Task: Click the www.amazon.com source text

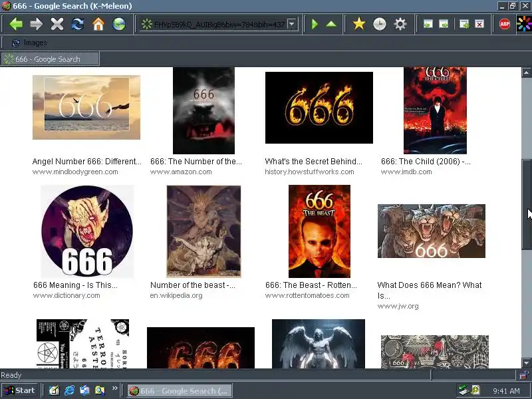Action: click(181, 172)
